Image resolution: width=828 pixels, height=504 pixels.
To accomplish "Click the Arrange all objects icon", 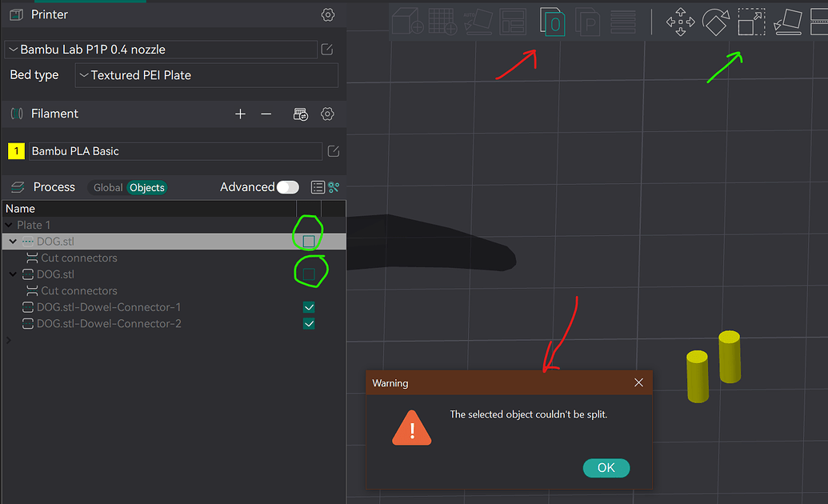I will [513, 22].
